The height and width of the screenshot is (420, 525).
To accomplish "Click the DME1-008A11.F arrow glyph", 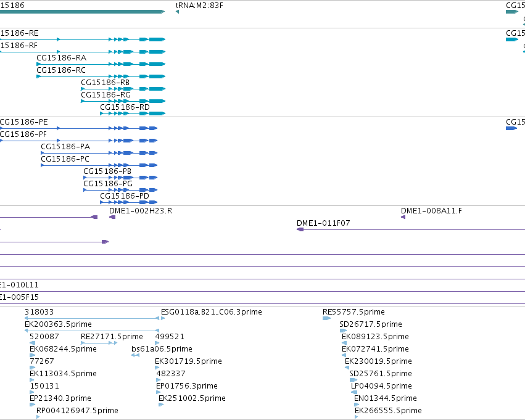I will (403, 217).
